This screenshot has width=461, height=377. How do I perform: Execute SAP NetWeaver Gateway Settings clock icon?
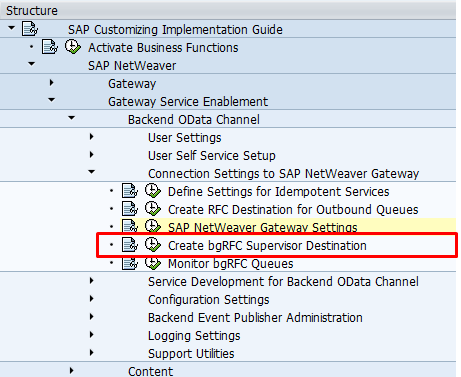(153, 226)
